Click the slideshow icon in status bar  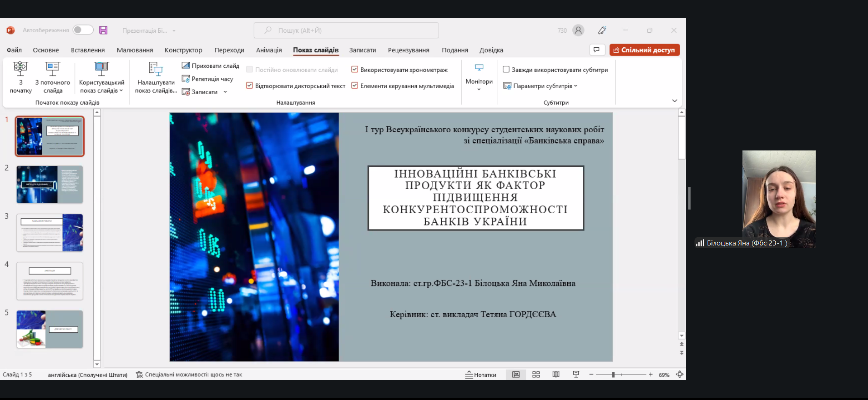coord(576,375)
